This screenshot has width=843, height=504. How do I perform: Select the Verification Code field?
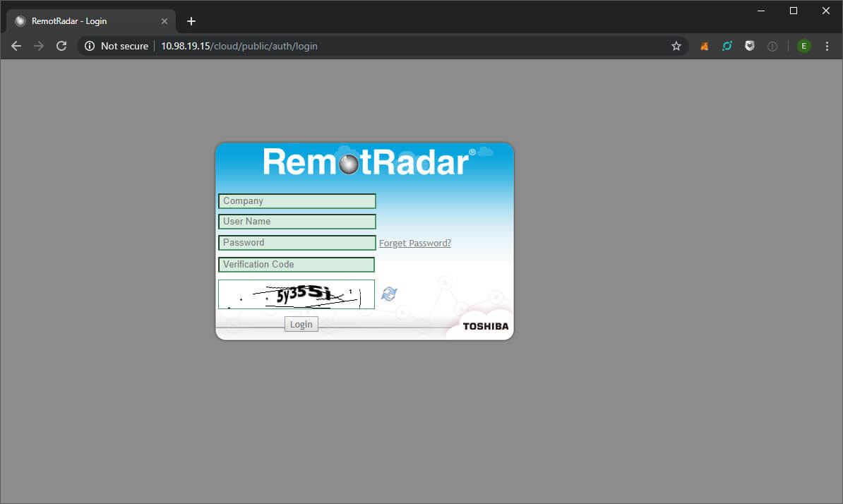click(x=297, y=264)
